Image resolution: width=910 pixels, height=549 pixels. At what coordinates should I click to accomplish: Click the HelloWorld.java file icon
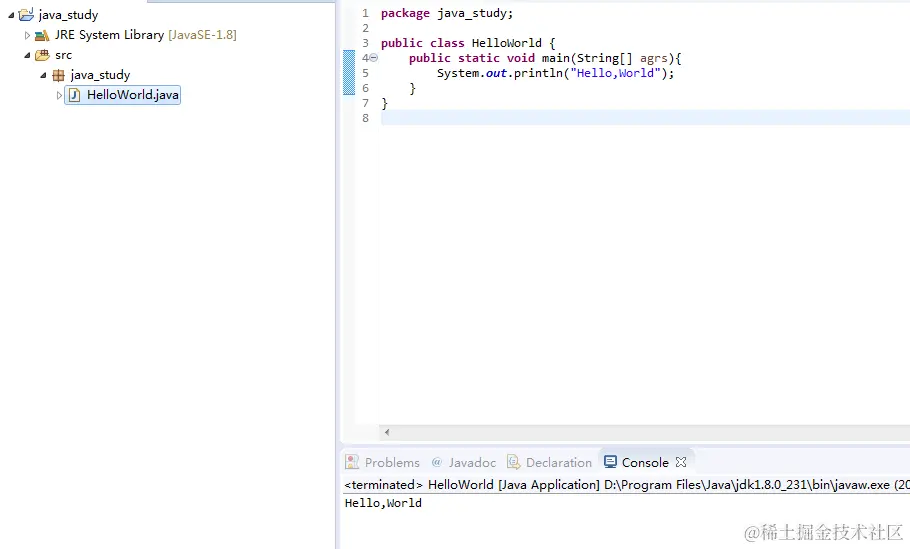click(x=74, y=95)
